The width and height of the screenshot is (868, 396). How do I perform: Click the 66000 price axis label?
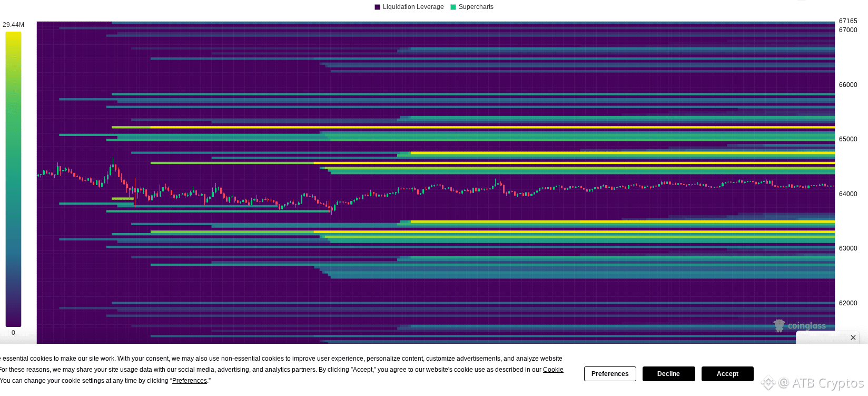click(848, 85)
